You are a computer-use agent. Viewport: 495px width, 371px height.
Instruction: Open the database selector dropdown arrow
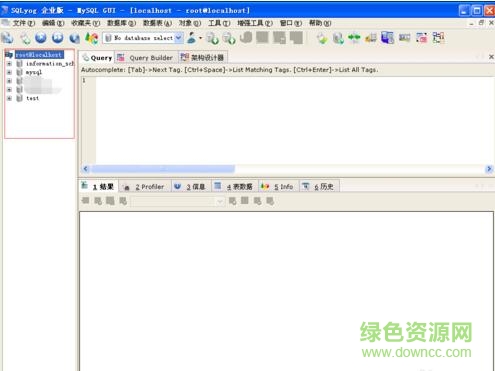coord(179,38)
